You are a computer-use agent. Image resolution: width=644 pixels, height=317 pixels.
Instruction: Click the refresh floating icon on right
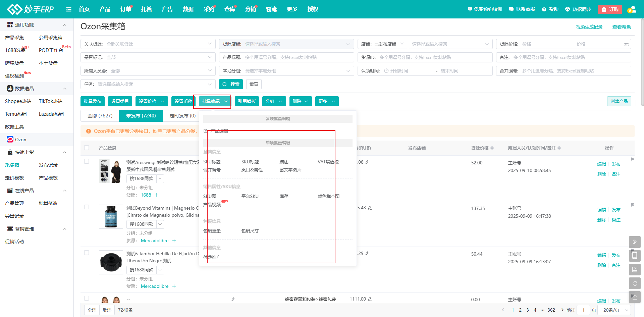pos(635,283)
